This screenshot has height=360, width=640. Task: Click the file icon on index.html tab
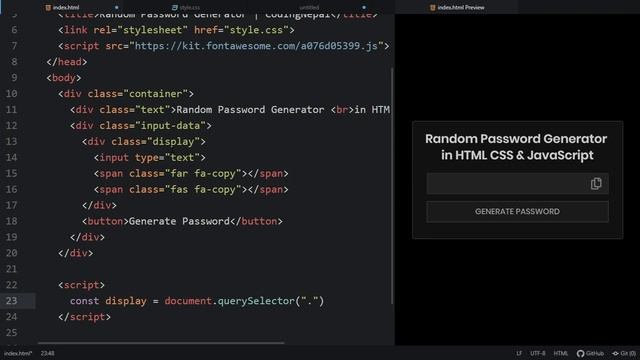point(48,7)
